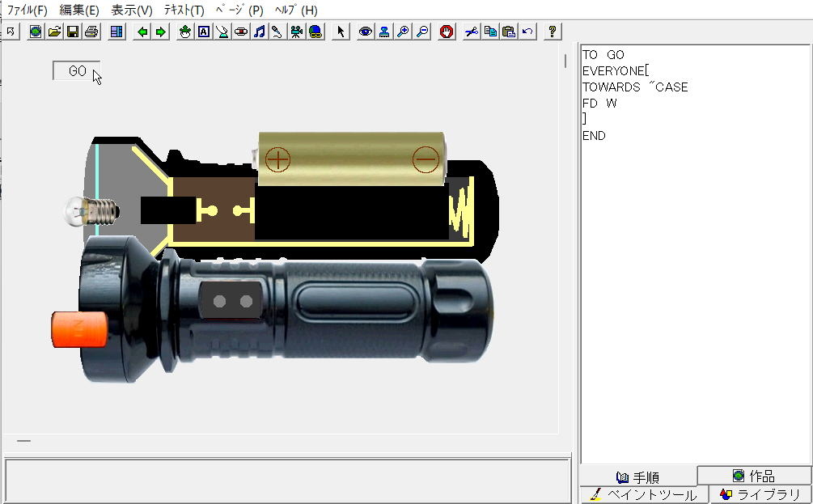
Task: Switch to the 手順 tab
Action: 638,477
